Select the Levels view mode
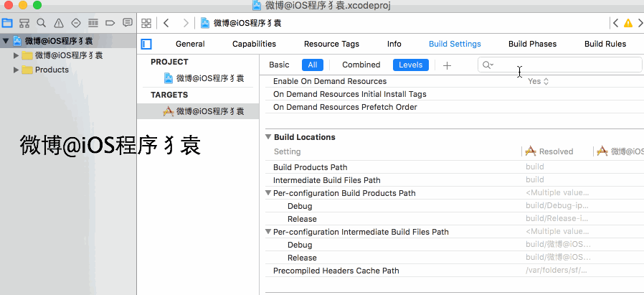The image size is (644, 295). tap(410, 65)
